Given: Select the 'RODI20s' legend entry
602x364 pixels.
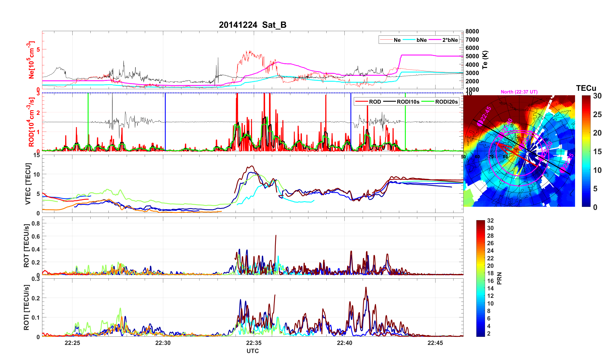Looking at the screenshot, I should coord(440,102).
